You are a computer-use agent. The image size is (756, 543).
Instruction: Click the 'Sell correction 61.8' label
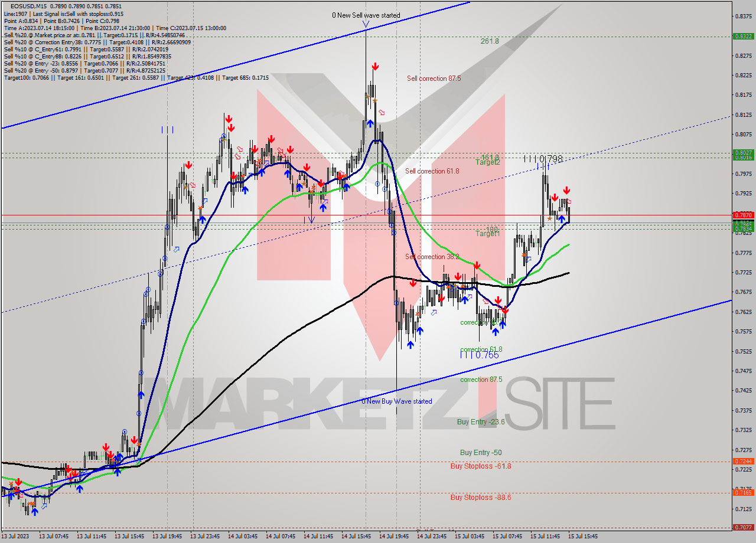click(x=432, y=171)
